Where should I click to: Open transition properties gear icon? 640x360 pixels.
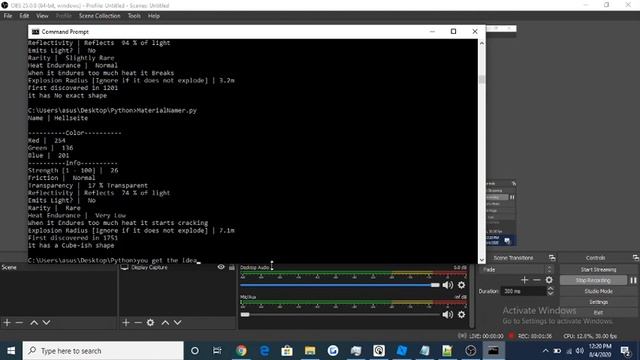point(549,280)
